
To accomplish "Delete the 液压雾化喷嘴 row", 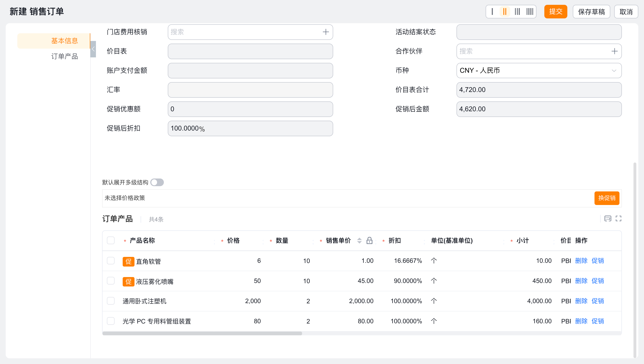I will pyautogui.click(x=581, y=281).
